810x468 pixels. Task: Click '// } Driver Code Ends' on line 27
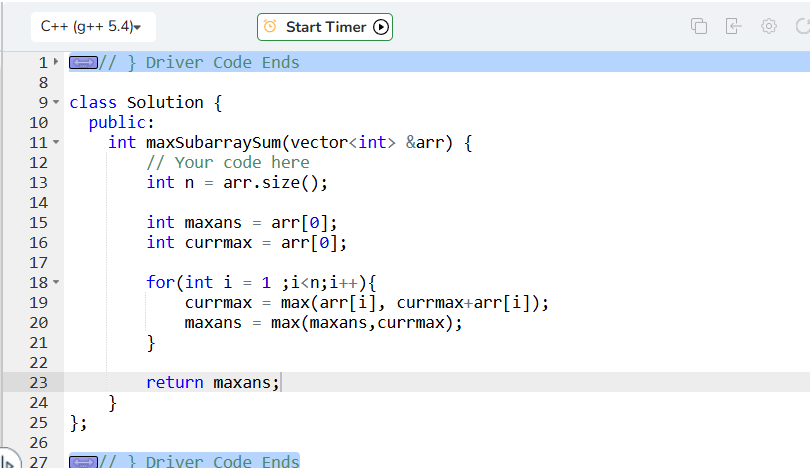tap(199, 461)
